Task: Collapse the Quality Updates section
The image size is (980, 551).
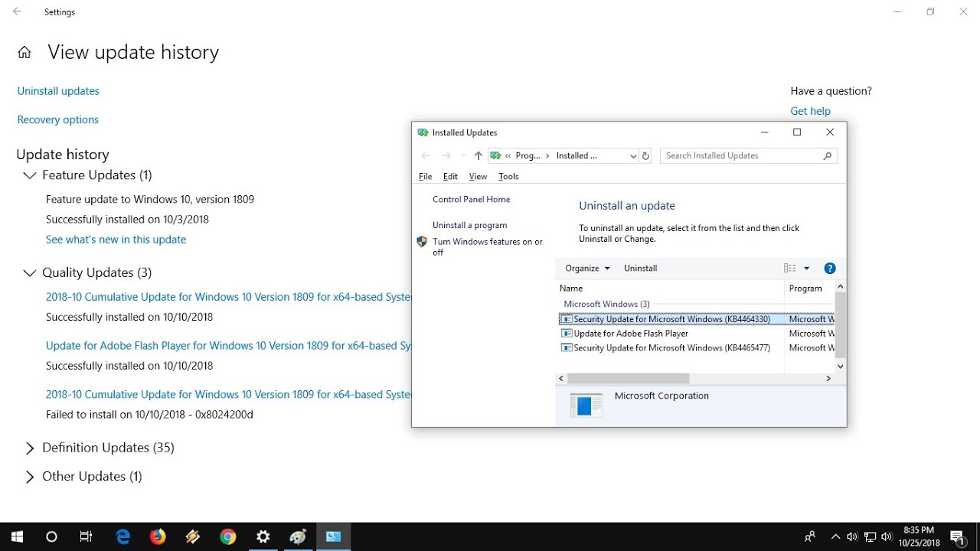Action: (29, 273)
